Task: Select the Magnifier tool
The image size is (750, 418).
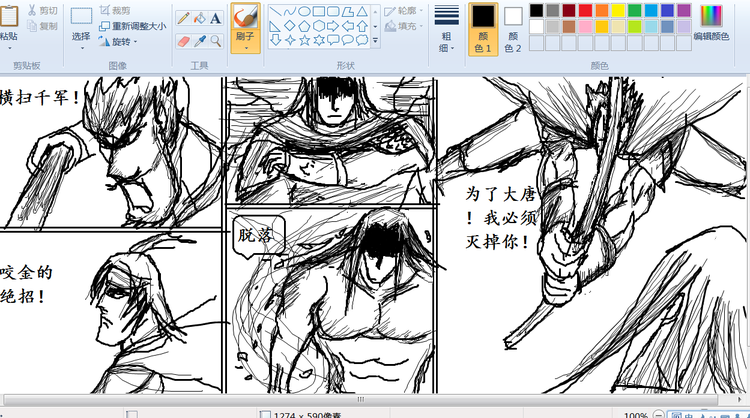Action: tap(215, 40)
